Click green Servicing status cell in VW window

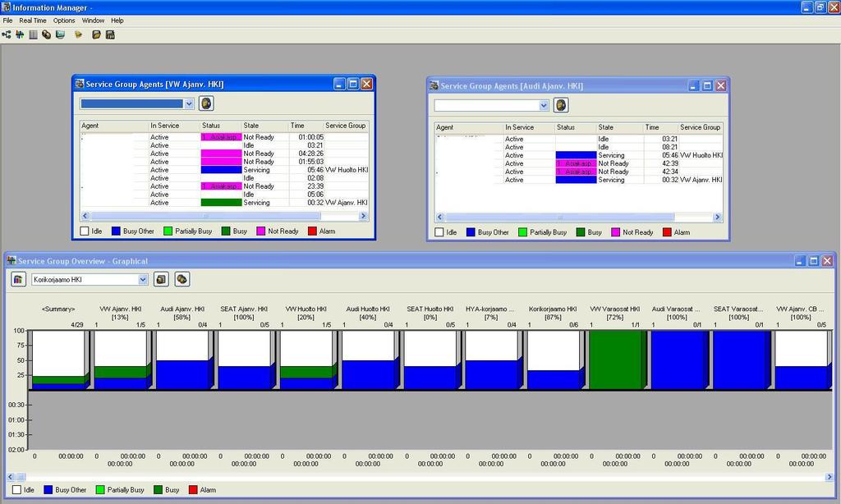[x=221, y=203]
